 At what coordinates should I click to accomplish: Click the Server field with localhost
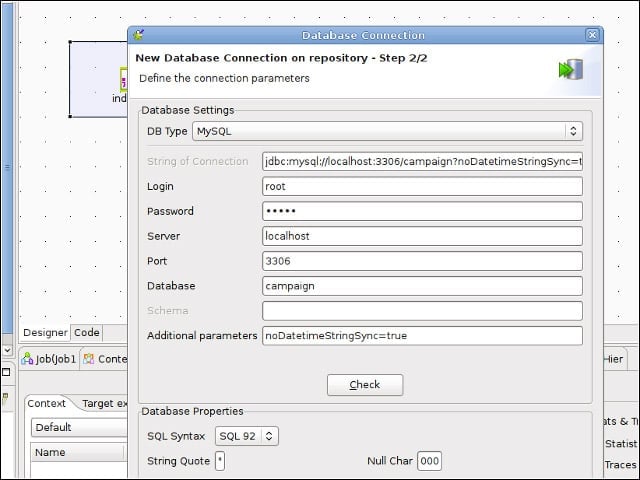point(422,236)
